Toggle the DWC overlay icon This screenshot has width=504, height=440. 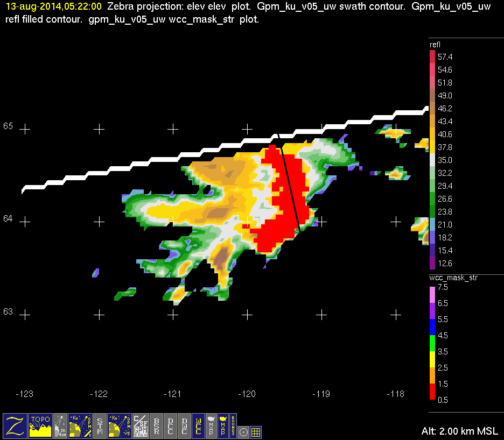click(x=185, y=425)
